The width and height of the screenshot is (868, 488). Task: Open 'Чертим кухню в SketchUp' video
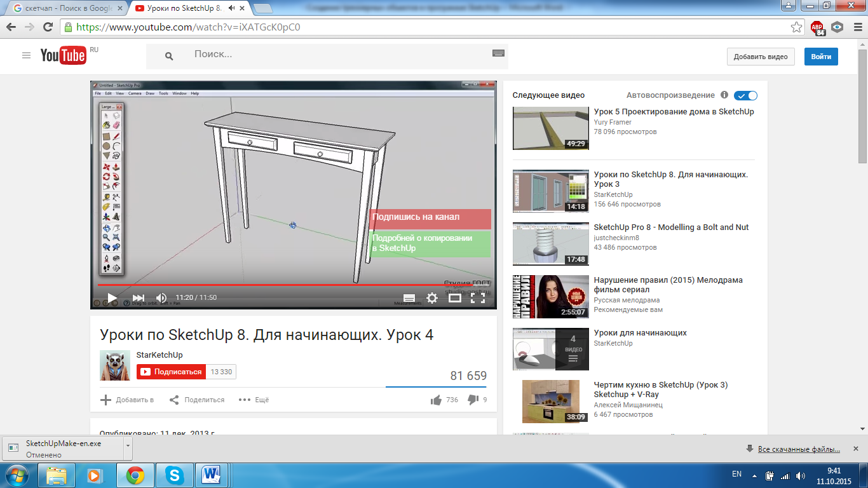click(661, 390)
